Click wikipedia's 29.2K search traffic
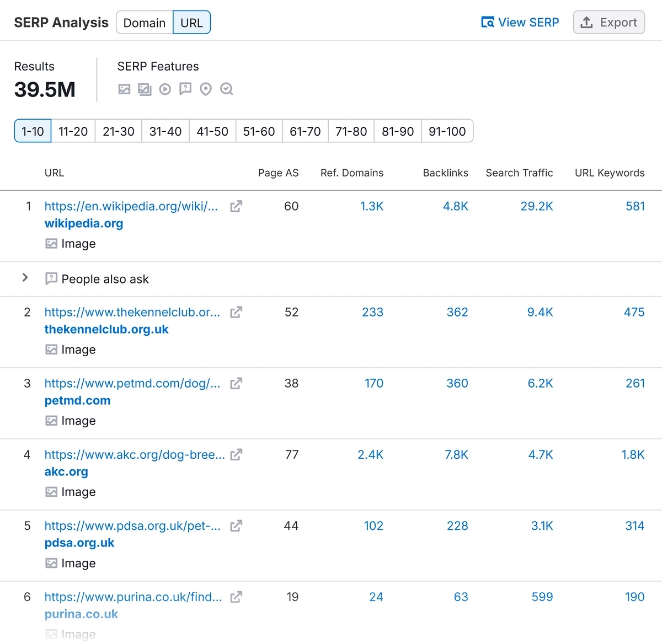Screen dimensions: 662x644 (537, 206)
